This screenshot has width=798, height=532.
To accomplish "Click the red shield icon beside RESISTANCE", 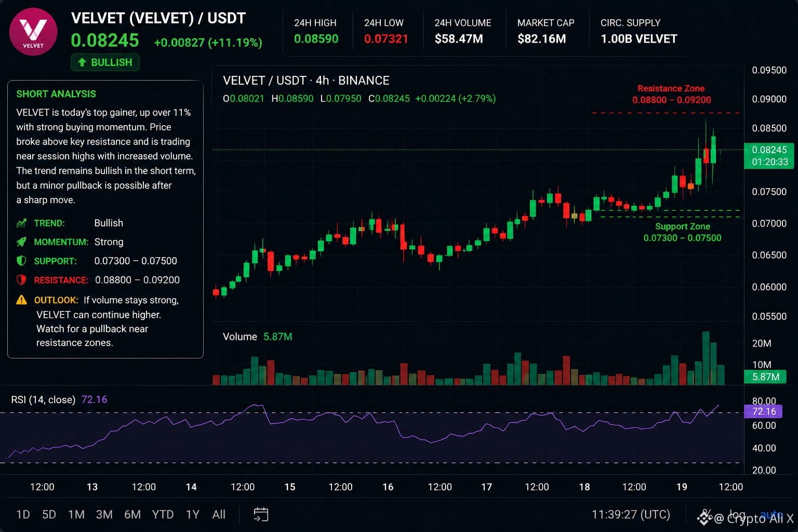I will click(x=21, y=280).
